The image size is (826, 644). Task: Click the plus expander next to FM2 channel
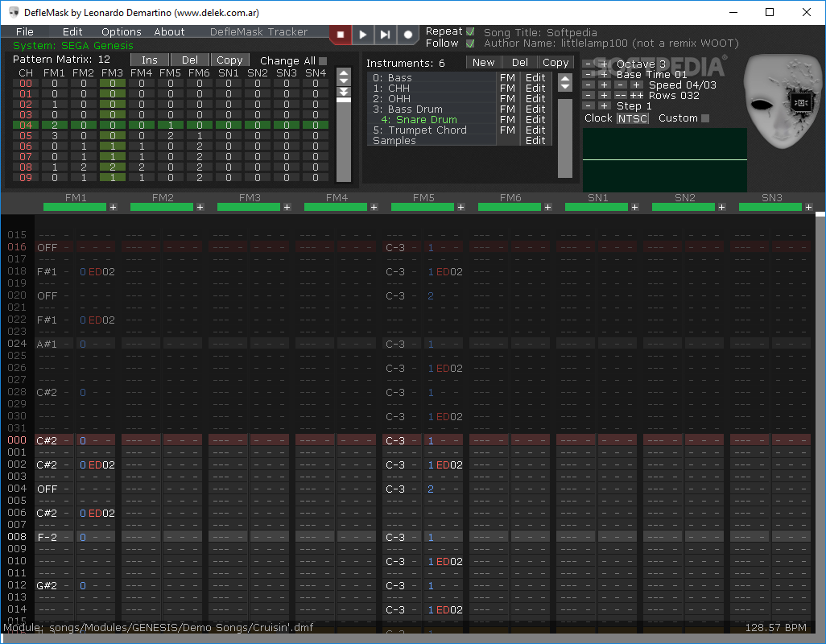(200, 208)
